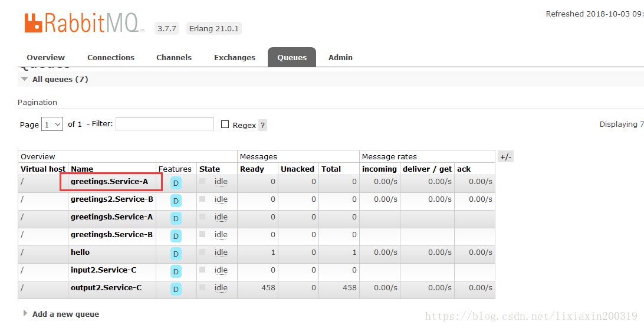644x328 pixels.
Task: Sort by the Name column header
Action: (x=82, y=169)
